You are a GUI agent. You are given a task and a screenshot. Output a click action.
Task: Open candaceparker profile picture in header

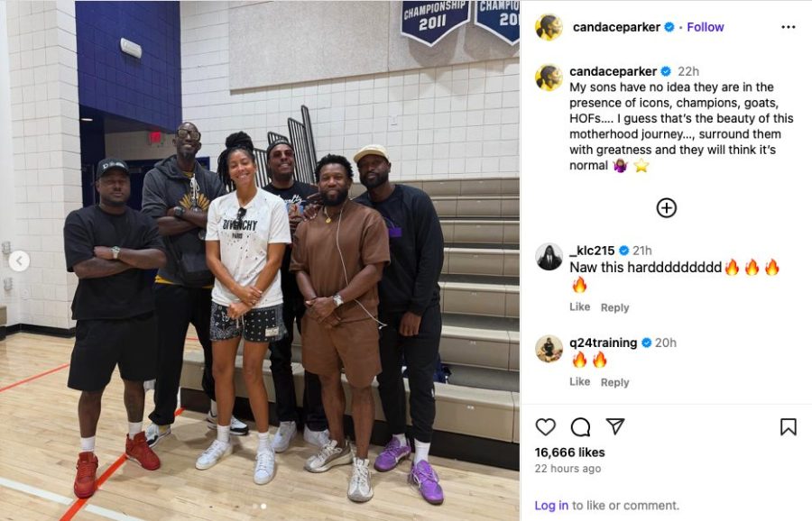pyautogui.click(x=549, y=27)
